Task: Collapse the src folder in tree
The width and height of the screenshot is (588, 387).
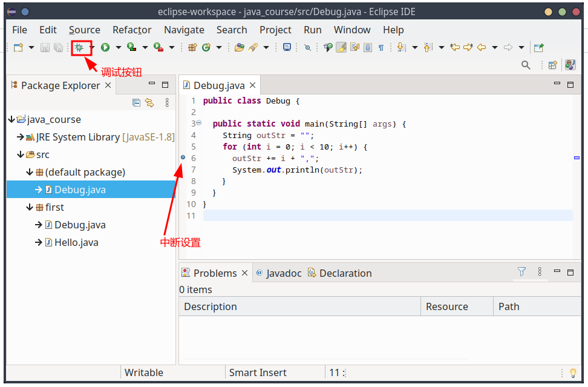Action: (x=21, y=155)
